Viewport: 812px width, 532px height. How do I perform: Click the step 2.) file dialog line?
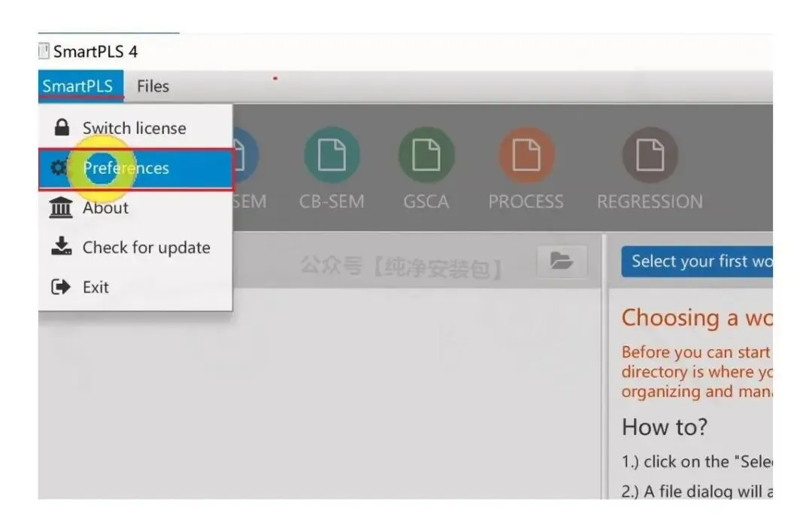tap(697, 491)
